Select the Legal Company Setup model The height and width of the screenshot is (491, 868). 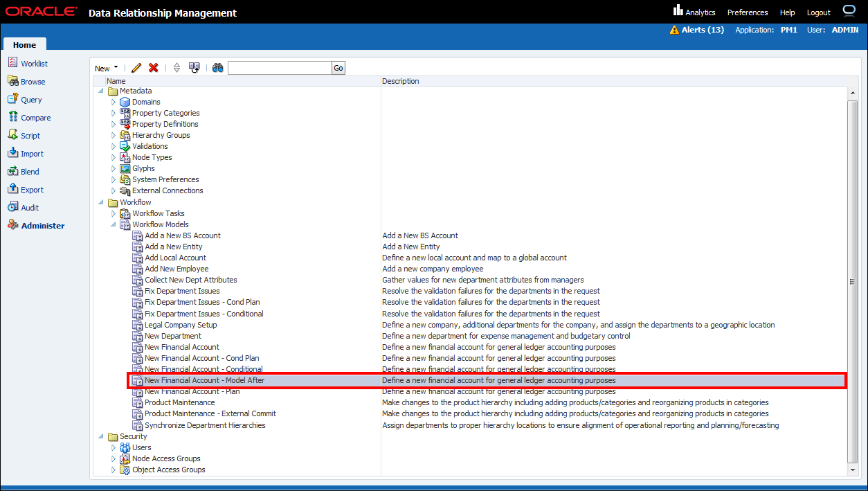(x=181, y=325)
